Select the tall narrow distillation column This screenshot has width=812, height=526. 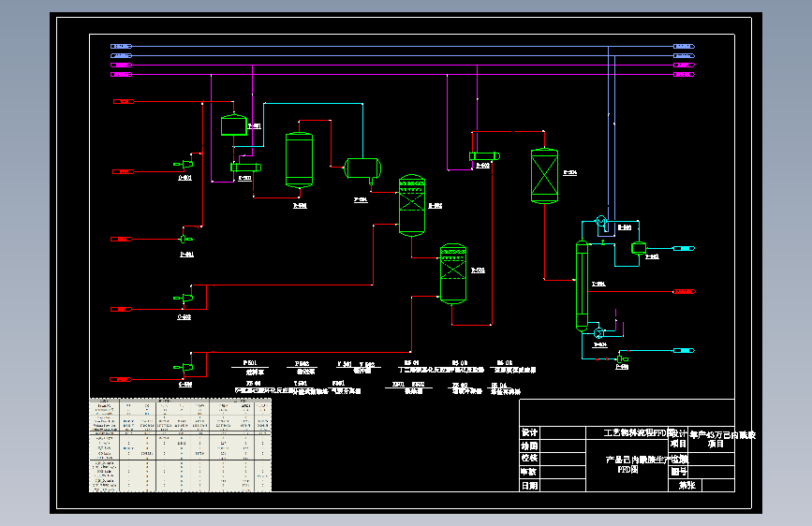pyautogui.click(x=582, y=285)
